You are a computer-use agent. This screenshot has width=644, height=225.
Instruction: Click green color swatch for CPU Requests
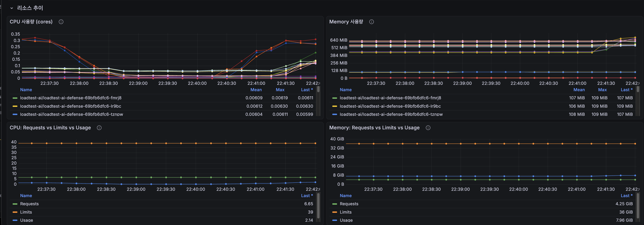tap(15, 204)
